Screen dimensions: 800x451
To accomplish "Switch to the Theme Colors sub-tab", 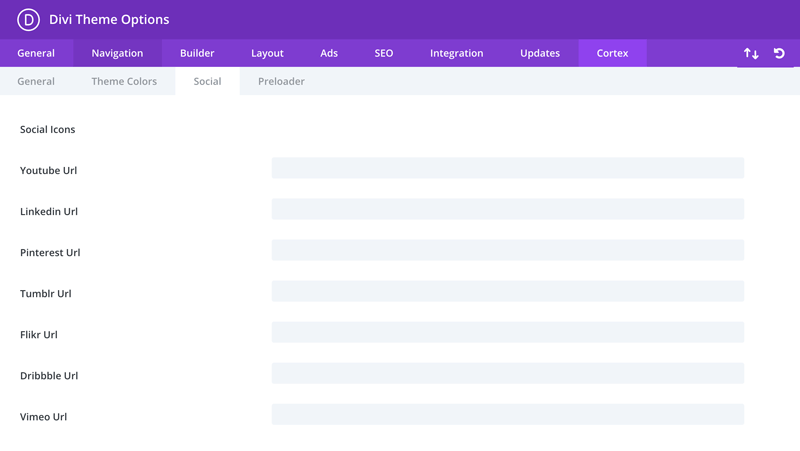I will (124, 81).
